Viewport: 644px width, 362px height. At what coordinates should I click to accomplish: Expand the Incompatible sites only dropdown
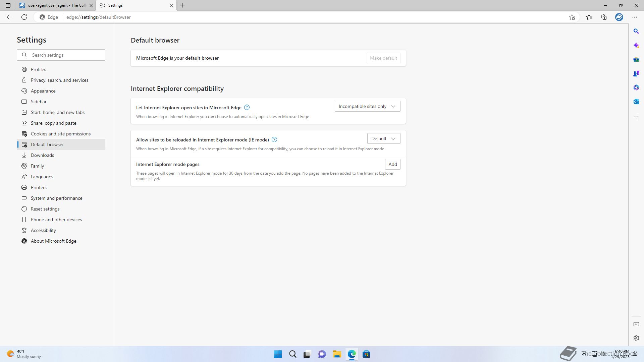pos(367,106)
